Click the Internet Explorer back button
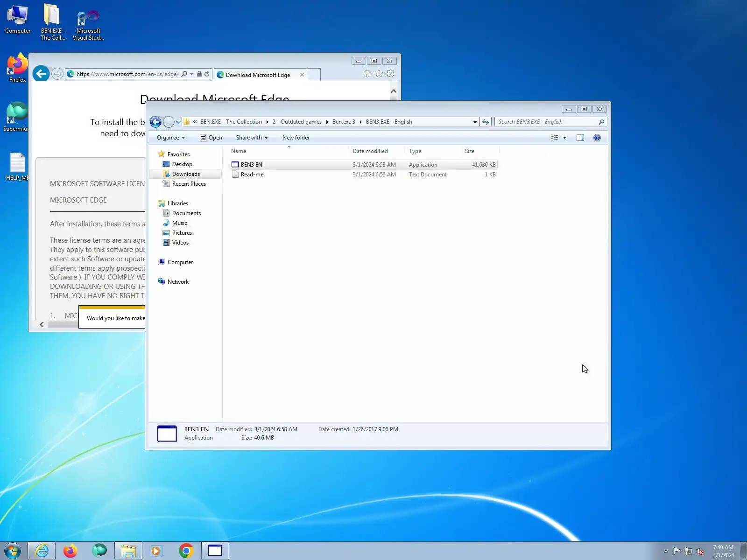Image resolution: width=747 pixels, height=560 pixels. click(41, 74)
